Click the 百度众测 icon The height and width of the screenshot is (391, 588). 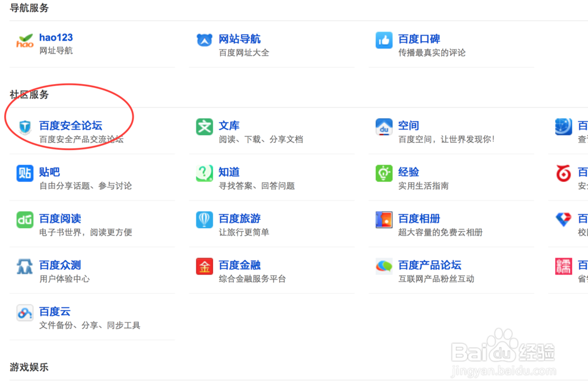[x=25, y=266]
